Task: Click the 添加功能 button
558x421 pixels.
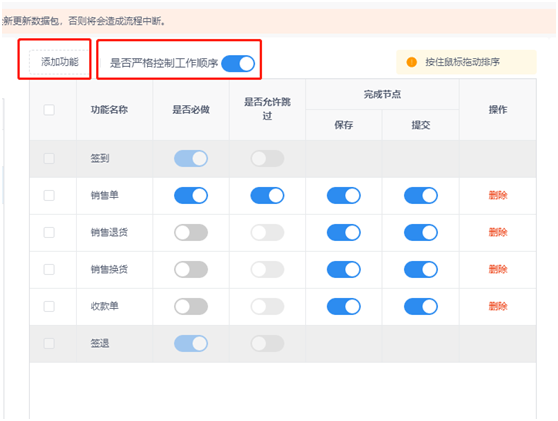Action: click(59, 62)
